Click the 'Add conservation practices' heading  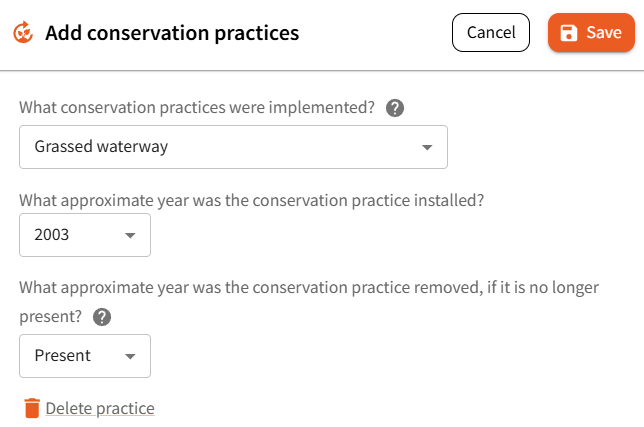click(172, 33)
